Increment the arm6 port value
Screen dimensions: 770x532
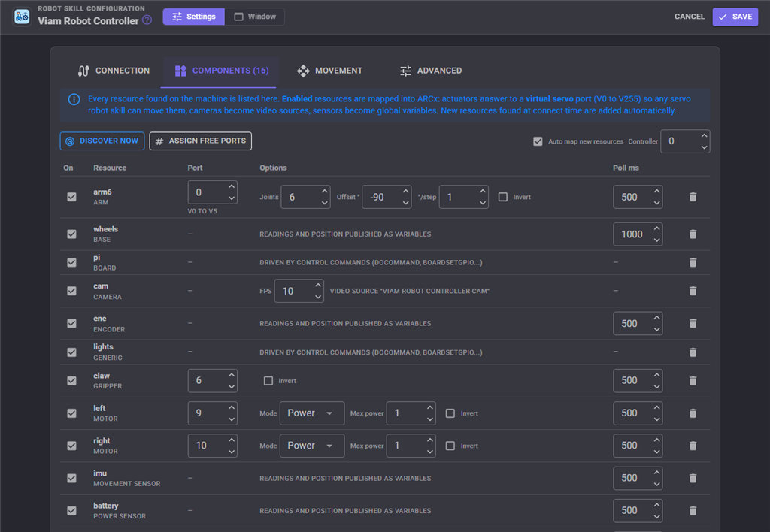pyautogui.click(x=232, y=186)
